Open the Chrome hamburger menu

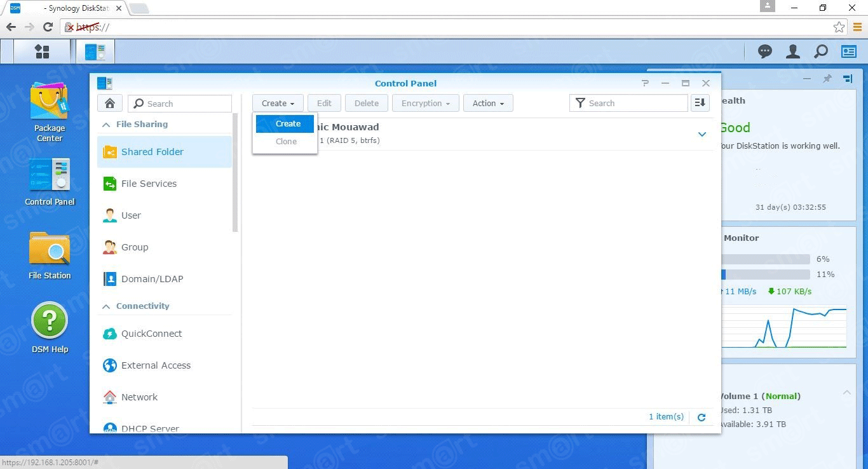pyautogui.click(x=858, y=27)
